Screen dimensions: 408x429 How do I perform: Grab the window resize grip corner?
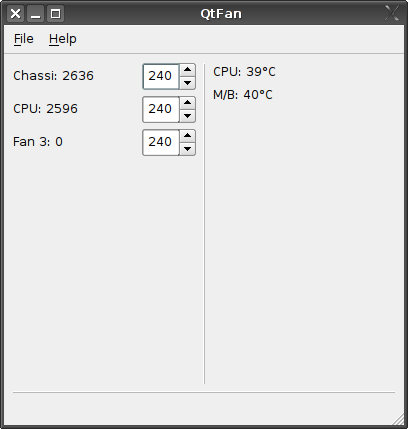click(x=397, y=419)
